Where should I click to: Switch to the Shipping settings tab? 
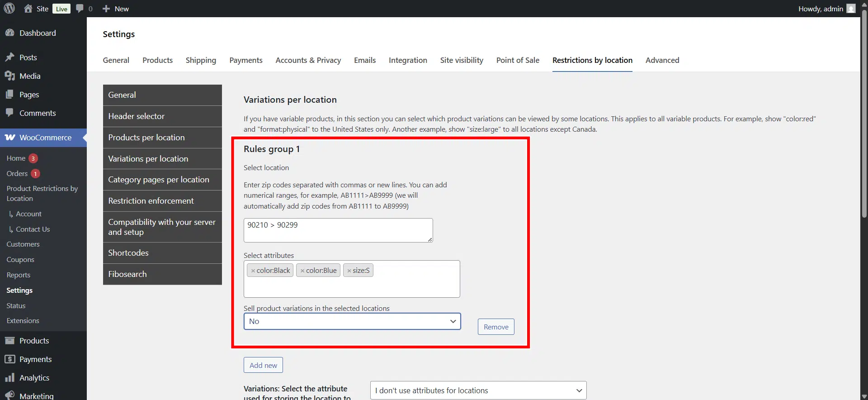(201, 60)
